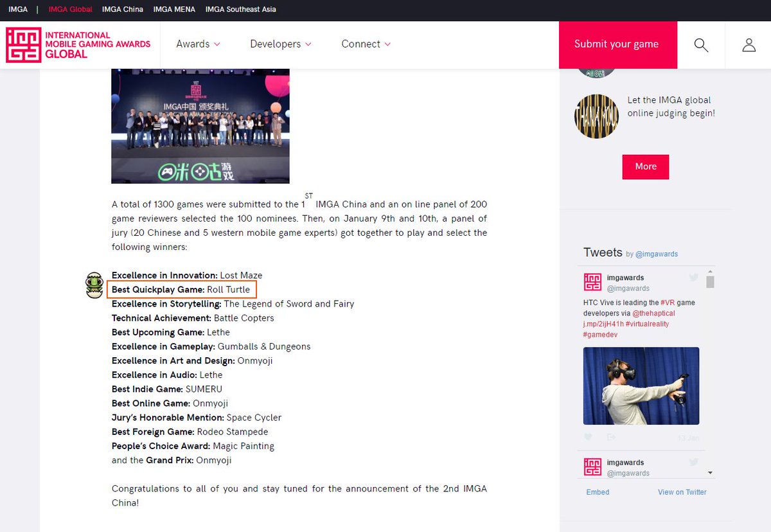Click the Twitter bird on second tweet
Screen dimensions: 771x532
(x=694, y=462)
